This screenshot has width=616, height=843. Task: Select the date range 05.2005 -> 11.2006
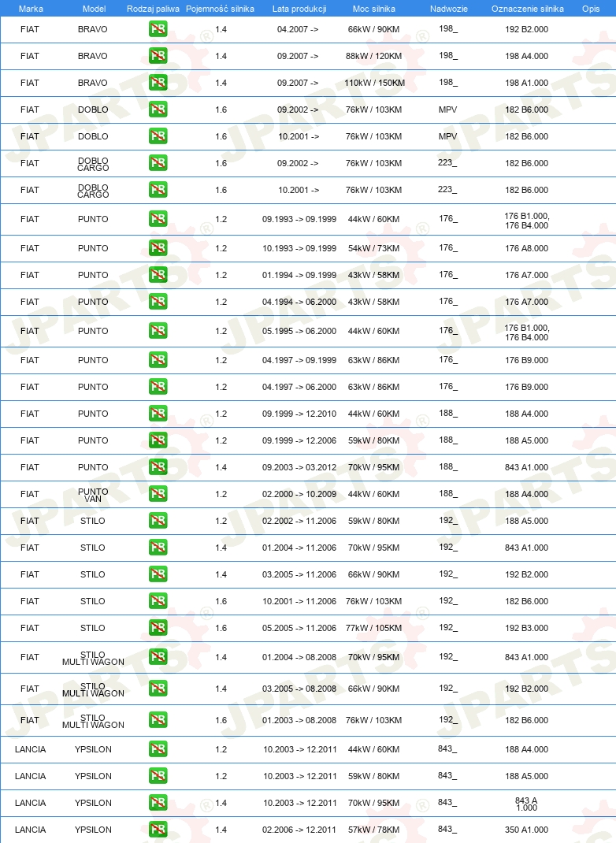pyautogui.click(x=299, y=628)
